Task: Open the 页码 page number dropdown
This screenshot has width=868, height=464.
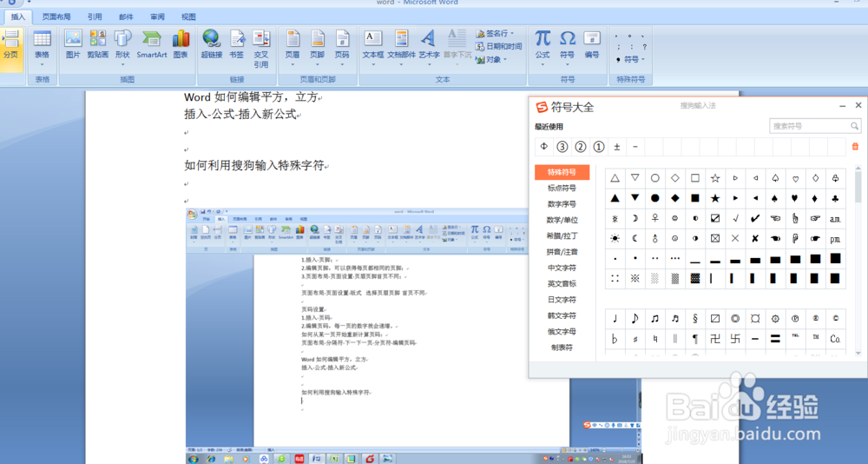Action: point(342,48)
